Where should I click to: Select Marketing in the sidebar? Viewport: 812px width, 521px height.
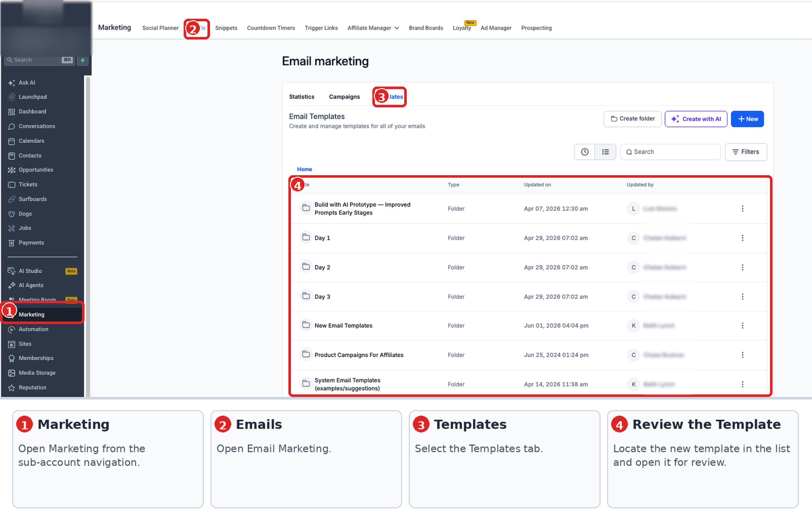(x=42, y=314)
